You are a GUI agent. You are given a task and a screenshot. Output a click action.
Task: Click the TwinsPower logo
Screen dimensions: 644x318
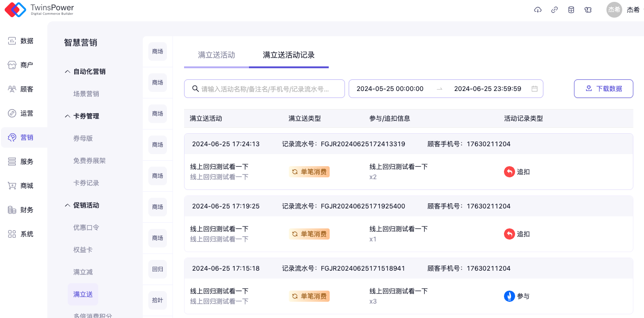(x=39, y=10)
